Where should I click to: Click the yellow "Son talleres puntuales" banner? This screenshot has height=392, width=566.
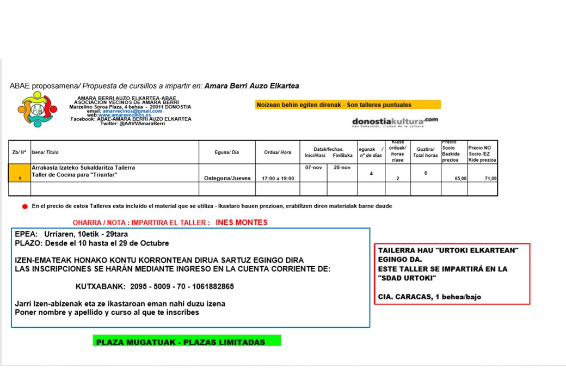tap(348, 105)
